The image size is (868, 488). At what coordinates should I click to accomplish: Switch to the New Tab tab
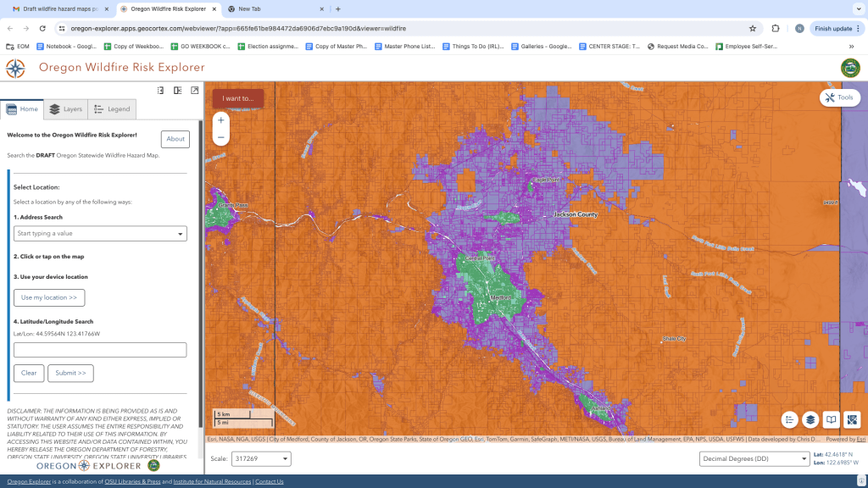point(277,8)
